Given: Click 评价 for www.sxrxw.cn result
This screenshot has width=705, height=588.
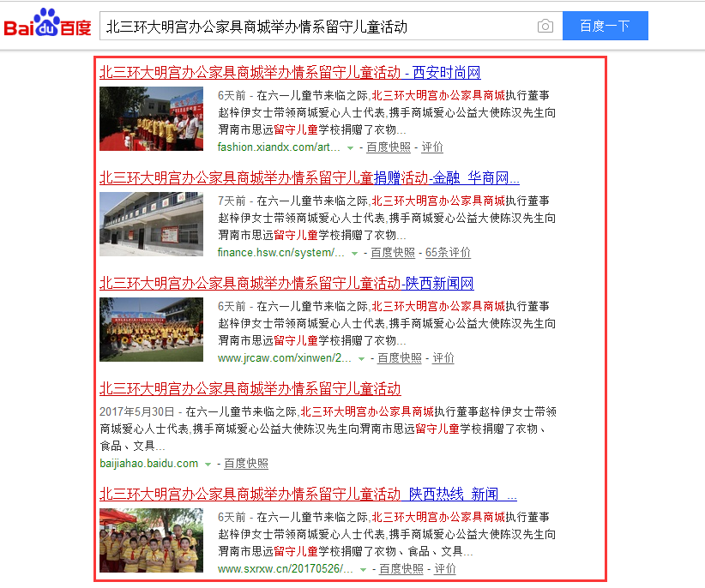Looking at the screenshot, I should (445, 568).
